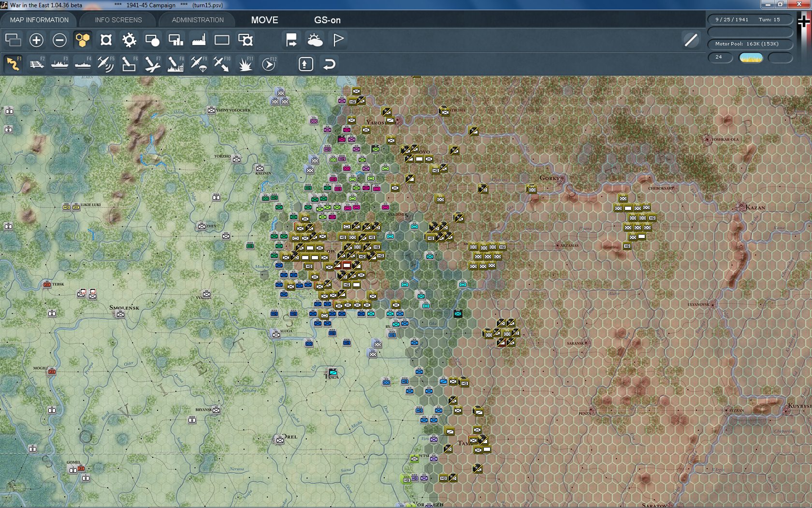
Task: Toggle the factory icon button
Action: point(199,40)
